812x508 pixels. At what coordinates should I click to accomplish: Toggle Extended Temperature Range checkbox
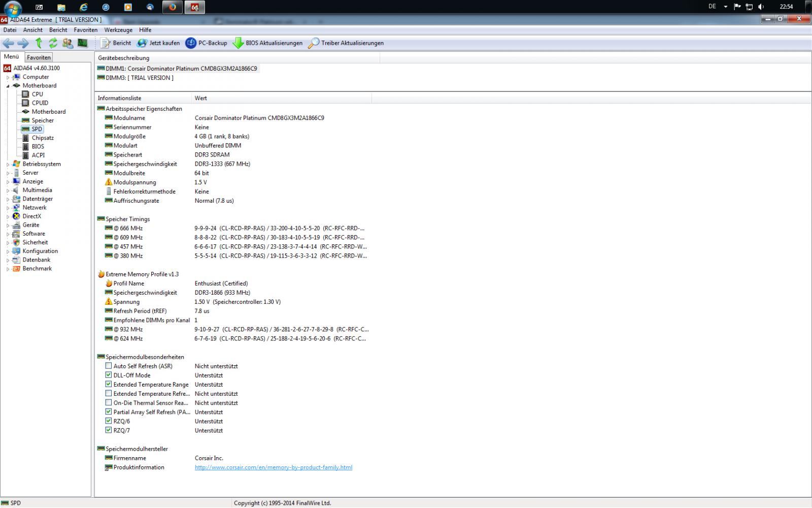pyautogui.click(x=108, y=384)
